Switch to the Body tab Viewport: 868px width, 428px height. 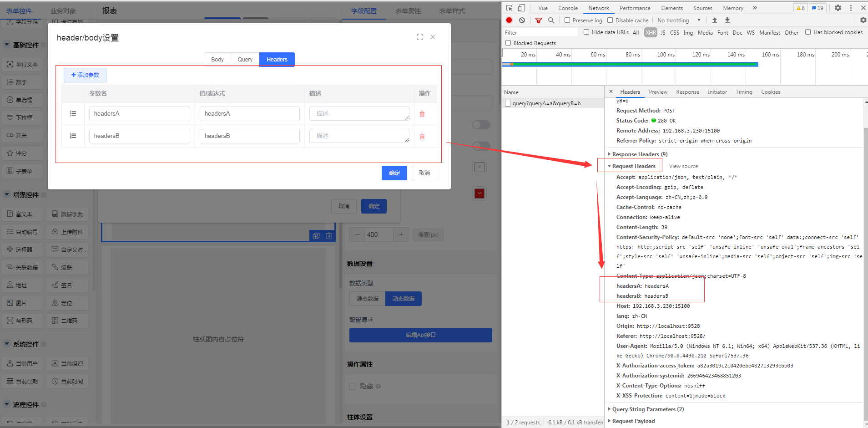[x=217, y=60]
